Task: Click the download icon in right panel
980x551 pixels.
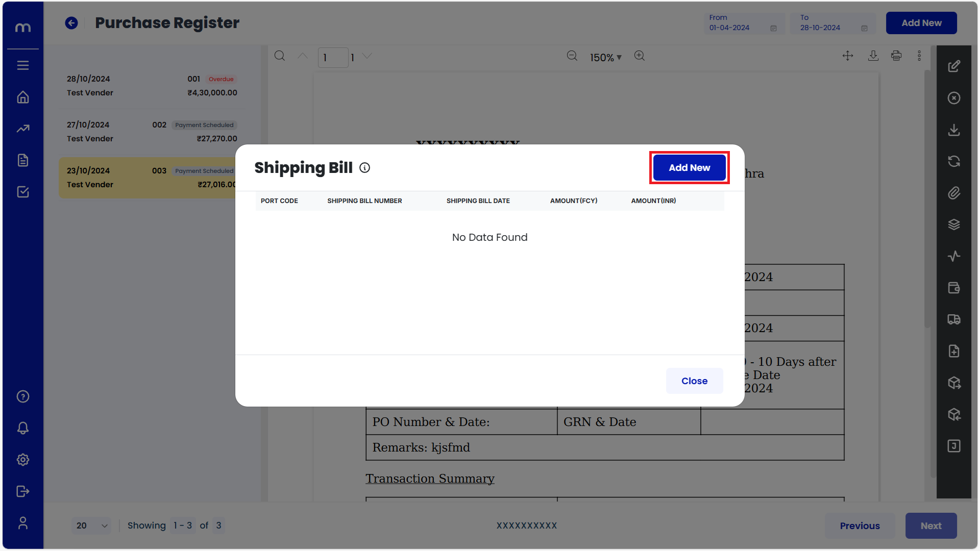Action: pos(954,130)
